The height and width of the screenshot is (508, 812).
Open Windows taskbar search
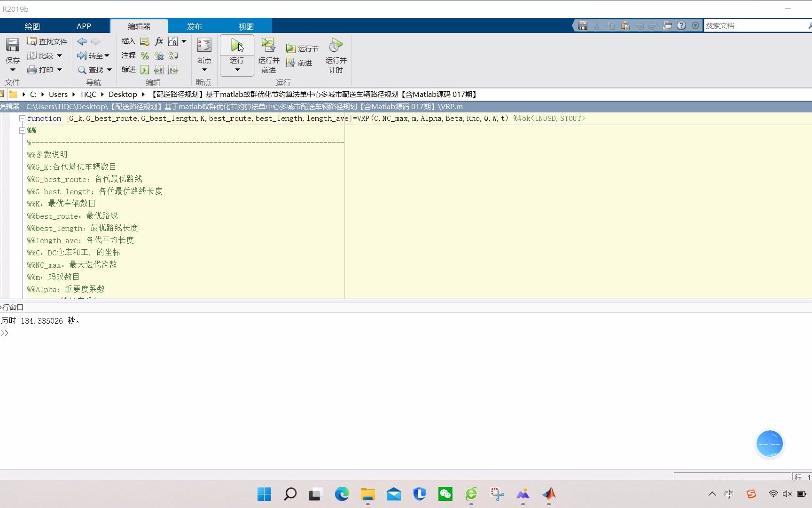(x=290, y=494)
